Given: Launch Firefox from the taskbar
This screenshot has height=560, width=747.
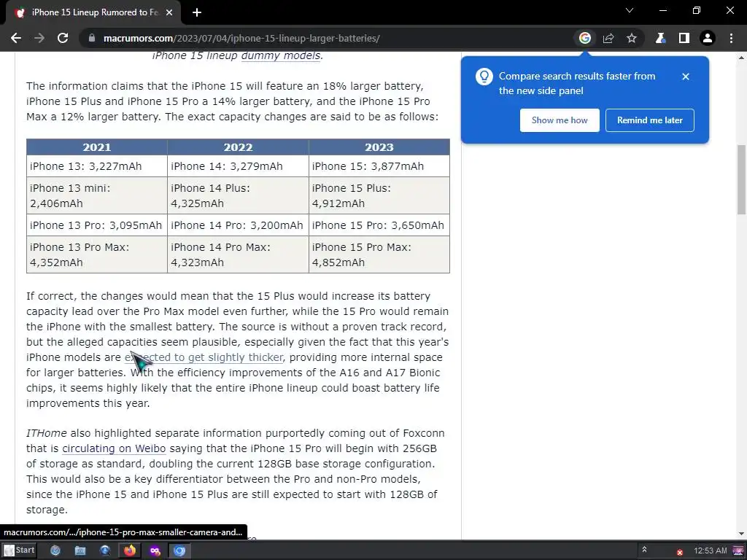Looking at the screenshot, I should click(x=130, y=551).
